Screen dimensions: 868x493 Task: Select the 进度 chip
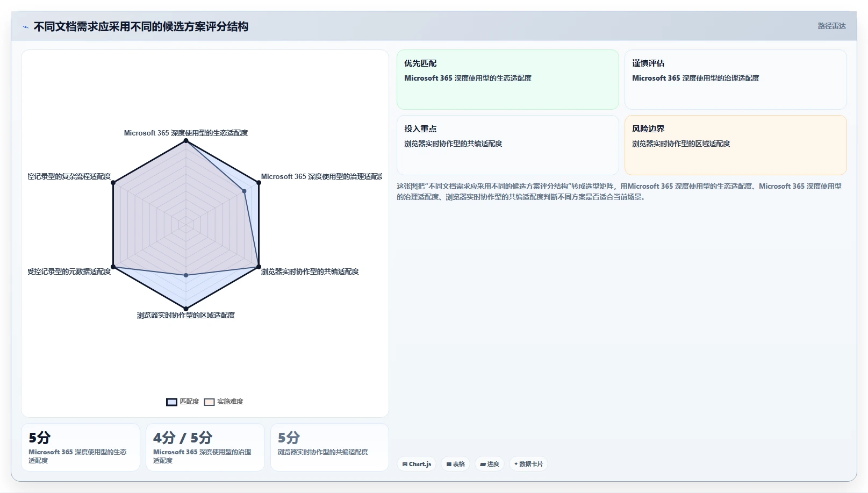click(490, 464)
